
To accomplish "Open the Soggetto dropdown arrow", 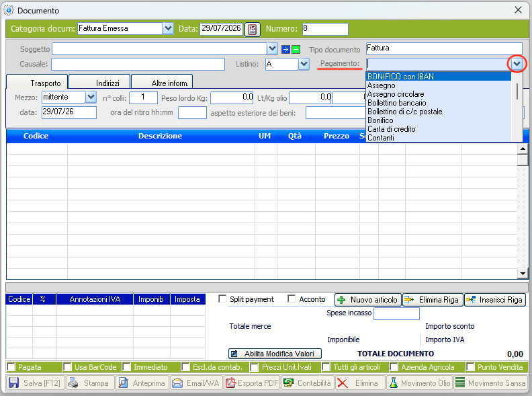I will pyautogui.click(x=273, y=49).
